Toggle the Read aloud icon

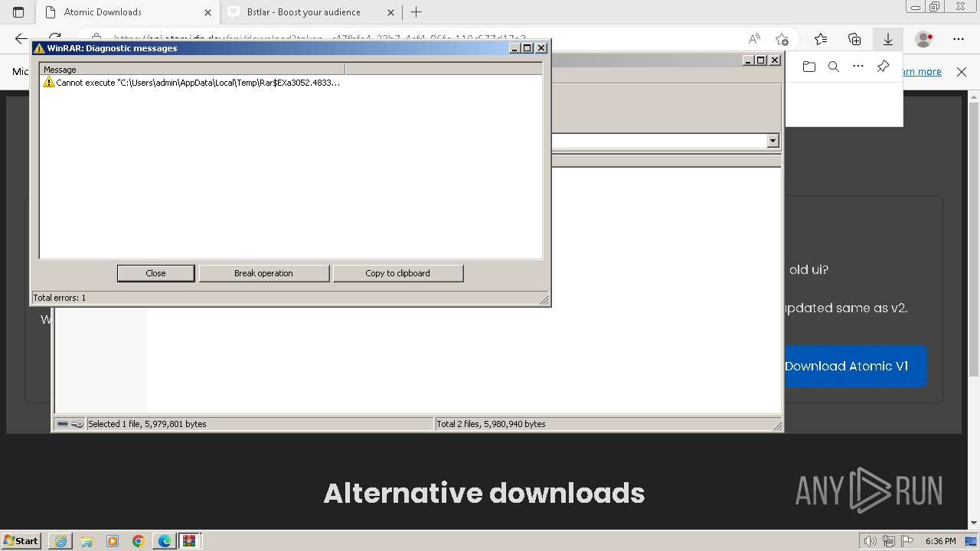(x=754, y=39)
